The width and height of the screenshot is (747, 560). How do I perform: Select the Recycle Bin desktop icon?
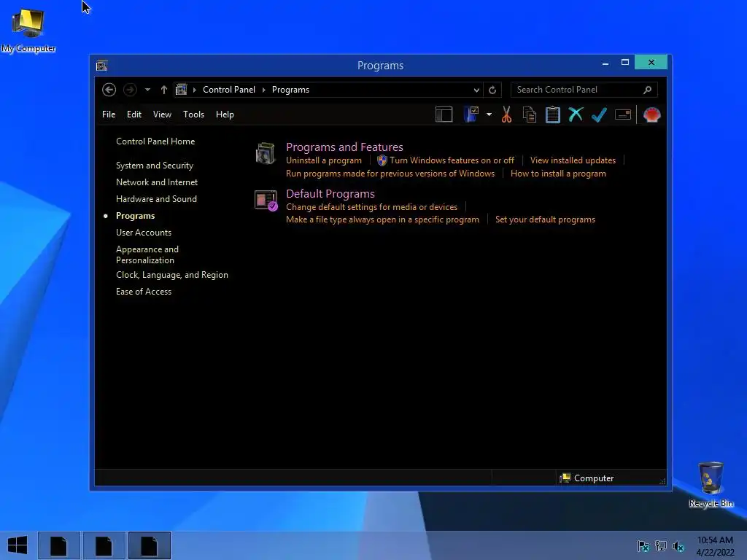[x=711, y=485]
